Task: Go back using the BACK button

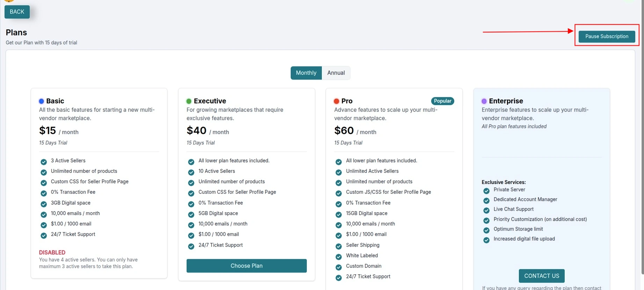Action: tap(17, 12)
